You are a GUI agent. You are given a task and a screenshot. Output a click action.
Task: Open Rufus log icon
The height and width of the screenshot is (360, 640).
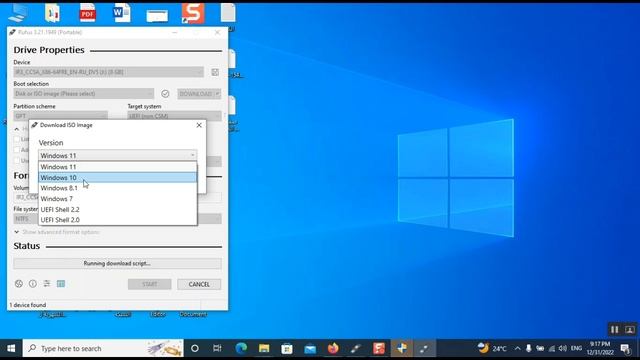[x=61, y=284]
